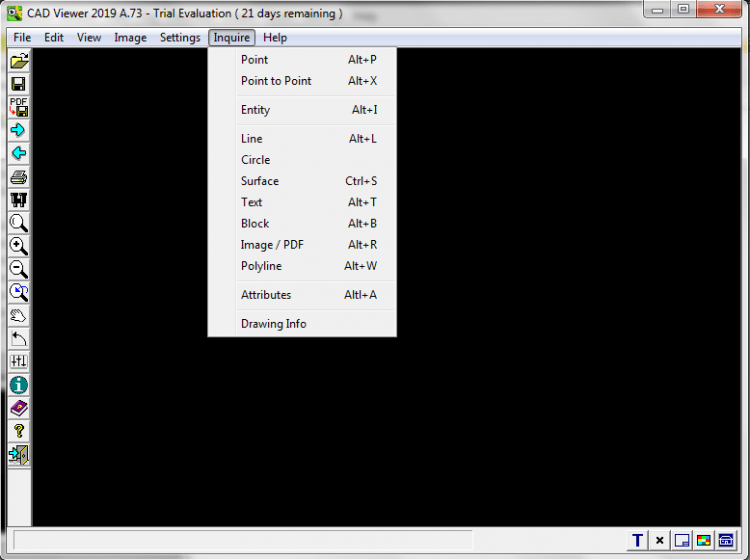The width and height of the screenshot is (750, 560).
Task: Activate the Pan hand tool
Action: click(x=18, y=315)
